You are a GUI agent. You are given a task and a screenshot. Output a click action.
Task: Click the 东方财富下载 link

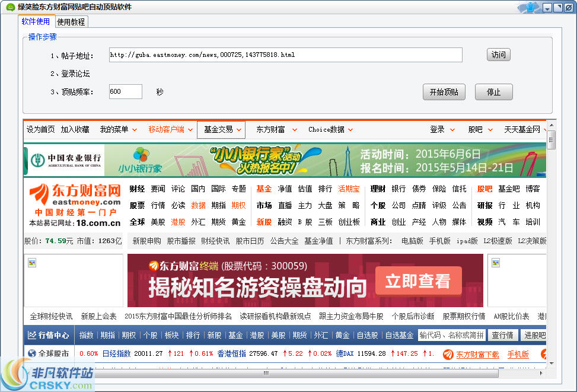pyautogui.click(x=477, y=355)
